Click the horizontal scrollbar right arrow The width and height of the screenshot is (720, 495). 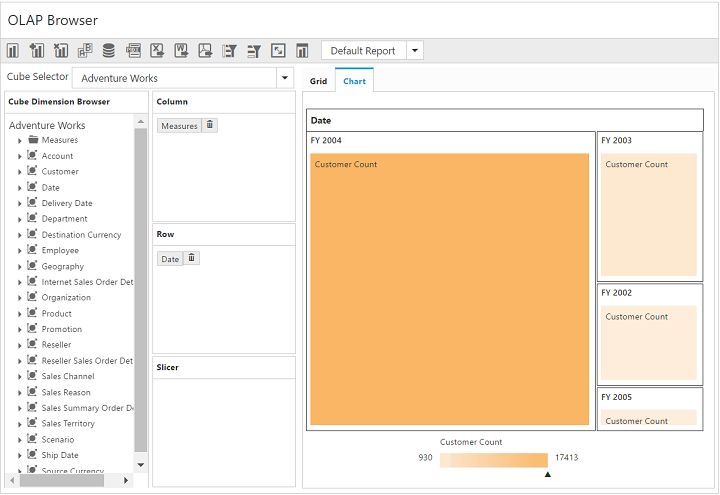126,480
